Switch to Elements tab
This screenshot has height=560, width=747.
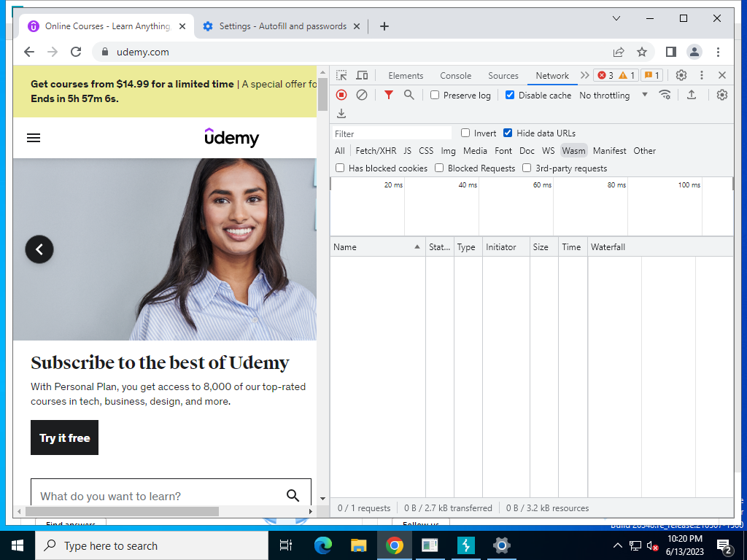click(406, 76)
